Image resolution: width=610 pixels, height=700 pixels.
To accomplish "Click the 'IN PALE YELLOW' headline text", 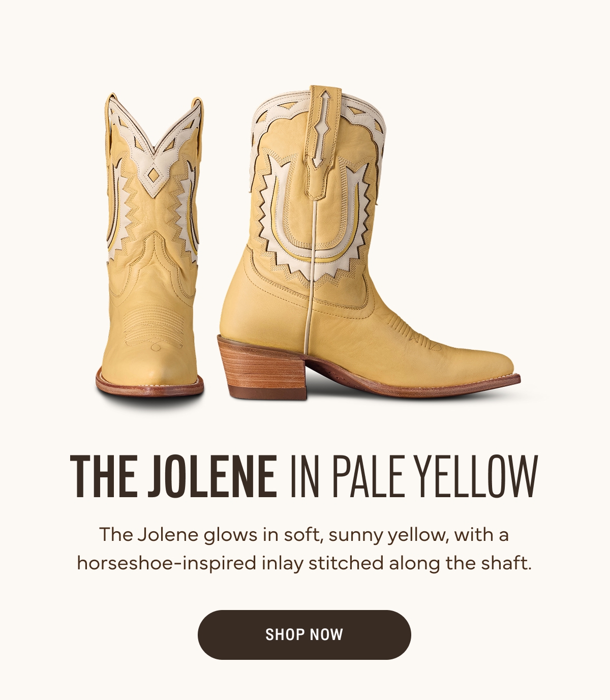I will pos(414,476).
